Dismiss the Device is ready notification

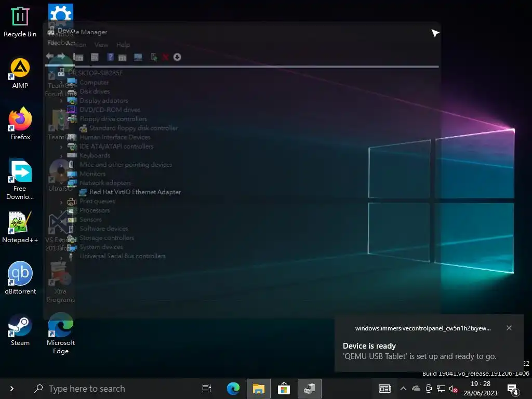point(509,328)
